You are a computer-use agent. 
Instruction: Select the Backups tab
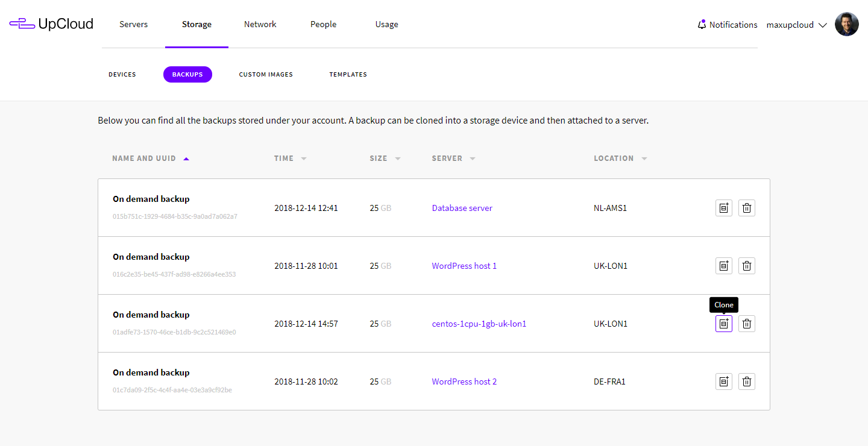click(x=187, y=74)
